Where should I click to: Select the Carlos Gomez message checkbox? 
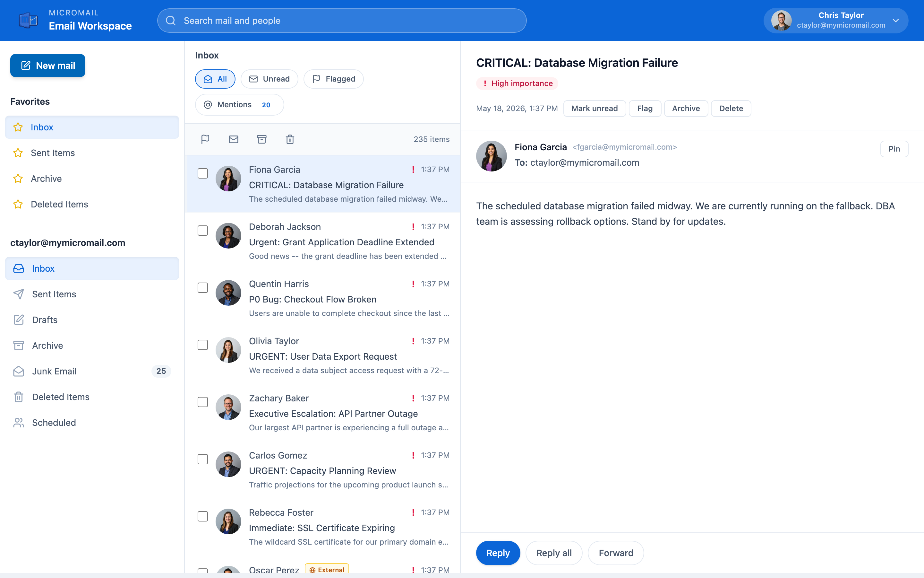coord(203,459)
